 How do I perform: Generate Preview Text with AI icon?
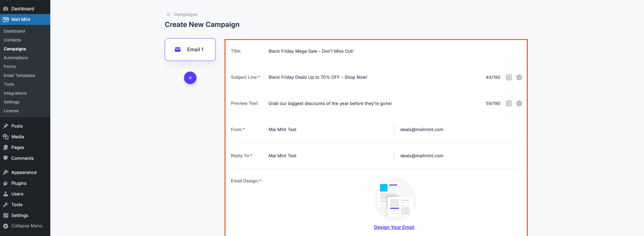(x=519, y=103)
